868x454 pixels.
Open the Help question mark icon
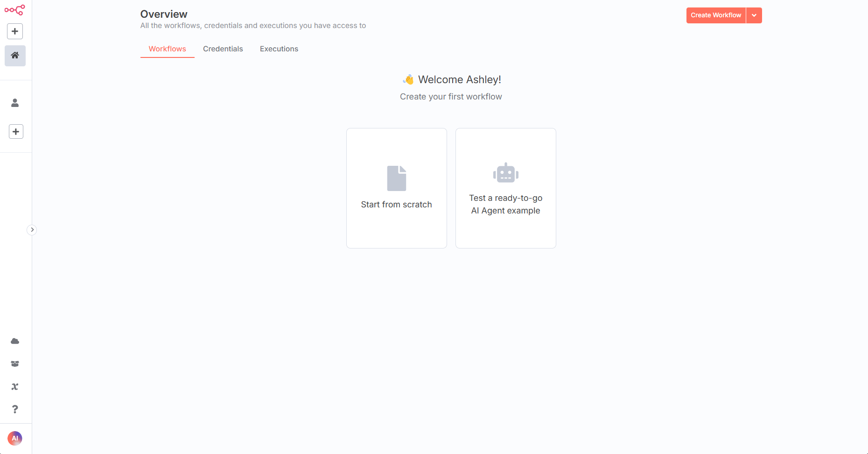pos(15,409)
